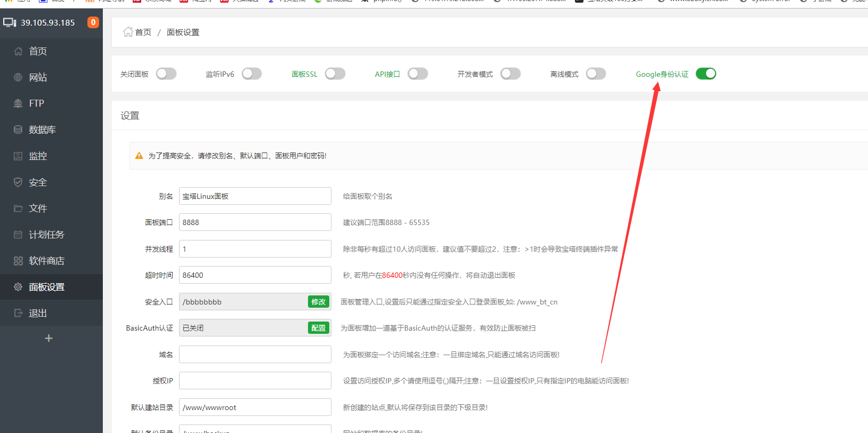Enable the 面板SSL switch

click(335, 74)
